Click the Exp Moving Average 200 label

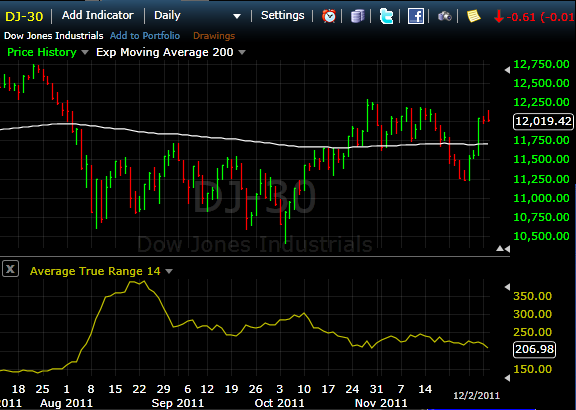click(165, 52)
